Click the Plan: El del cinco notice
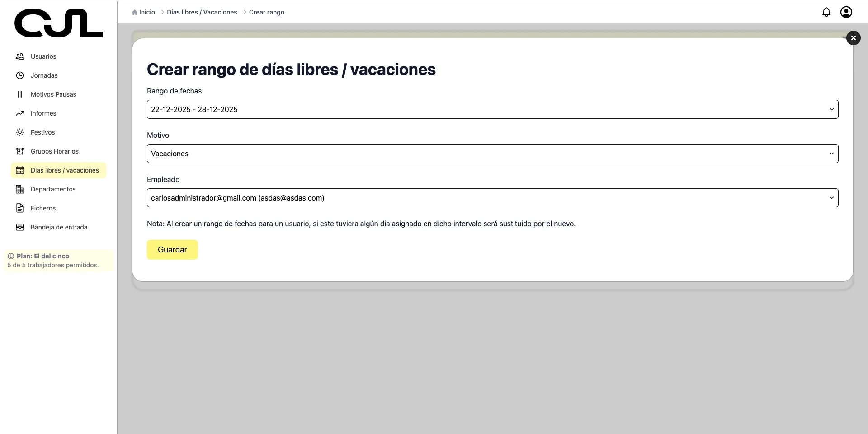Image resolution: width=868 pixels, height=434 pixels. 57,261
